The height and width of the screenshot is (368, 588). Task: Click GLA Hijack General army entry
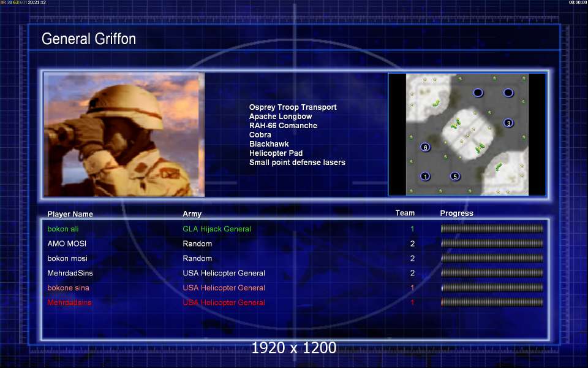217,229
